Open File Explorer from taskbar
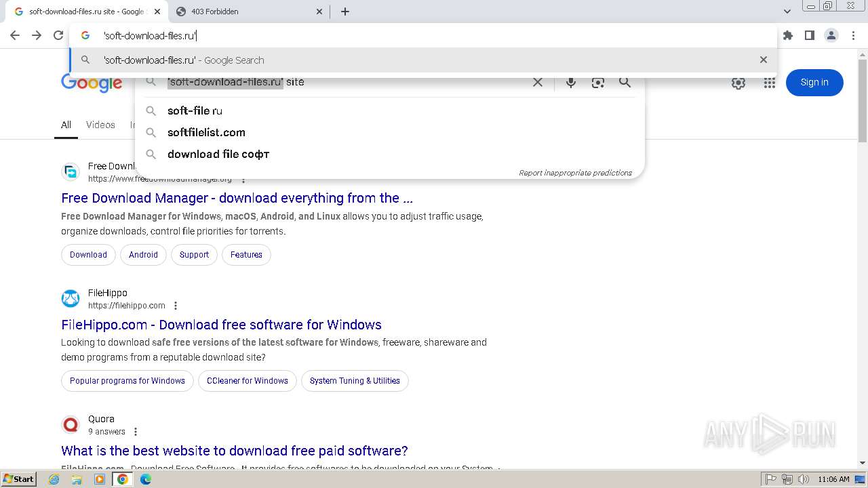 coord(77,479)
